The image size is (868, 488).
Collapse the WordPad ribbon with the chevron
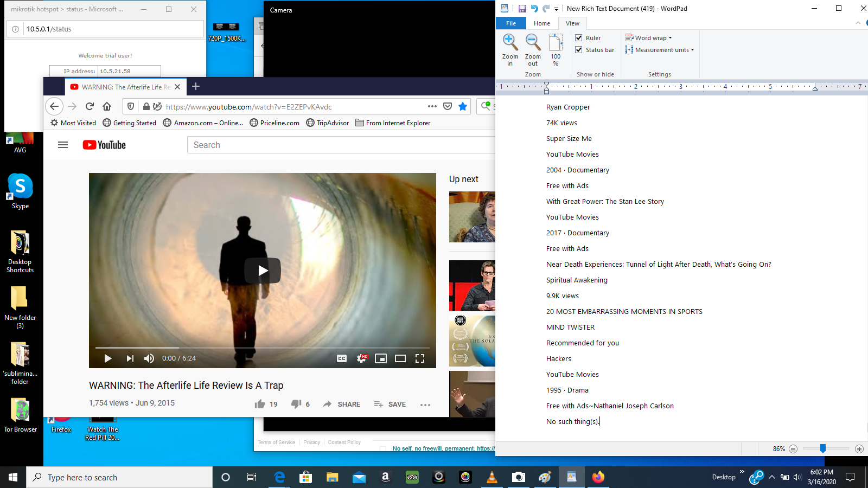click(858, 23)
